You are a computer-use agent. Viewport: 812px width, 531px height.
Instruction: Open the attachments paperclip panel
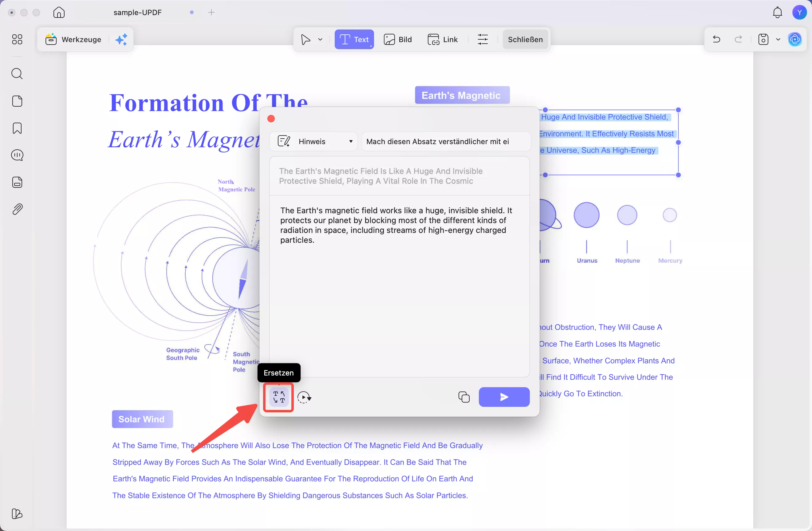coord(17,209)
